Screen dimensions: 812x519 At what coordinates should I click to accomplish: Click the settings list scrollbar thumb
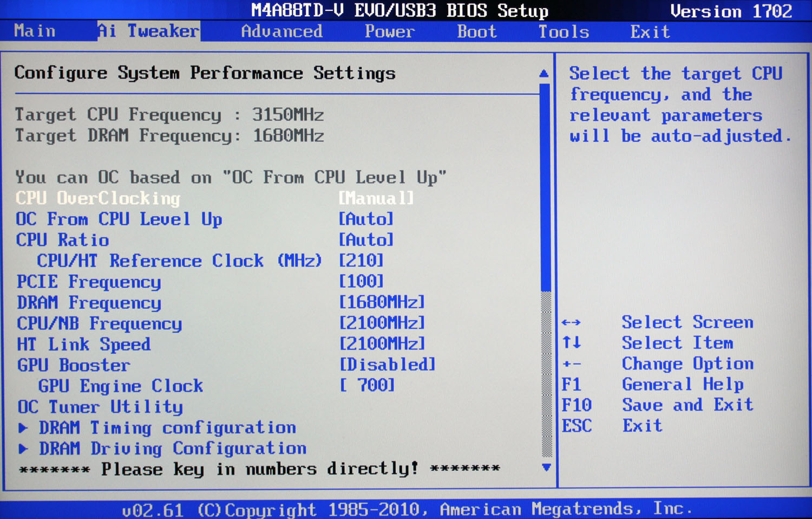545,187
